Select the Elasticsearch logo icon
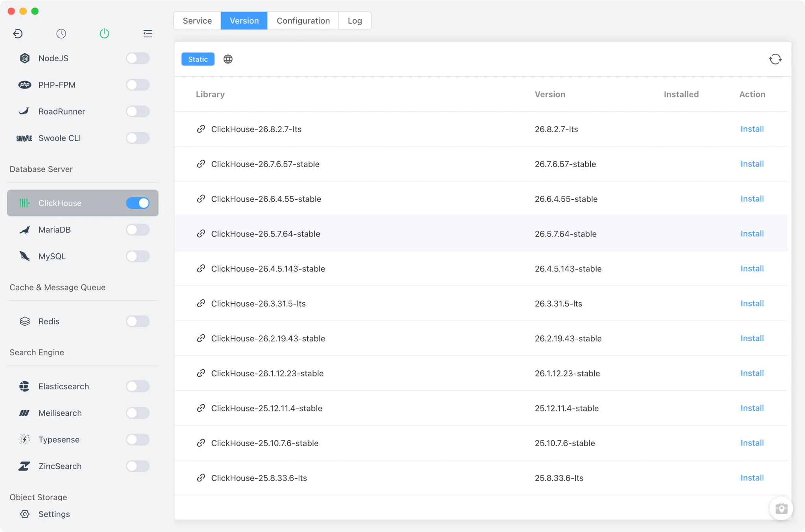Screen dimensions: 805x532 click(x=24, y=386)
